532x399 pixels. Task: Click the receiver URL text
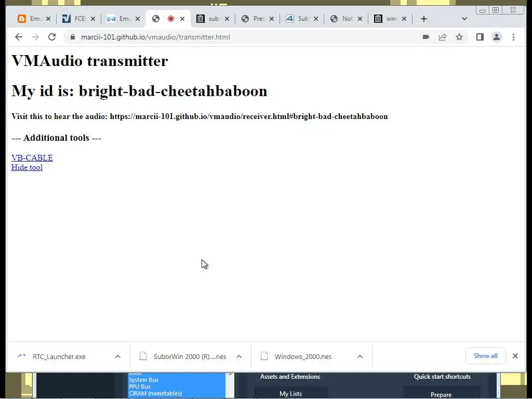coord(249,116)
